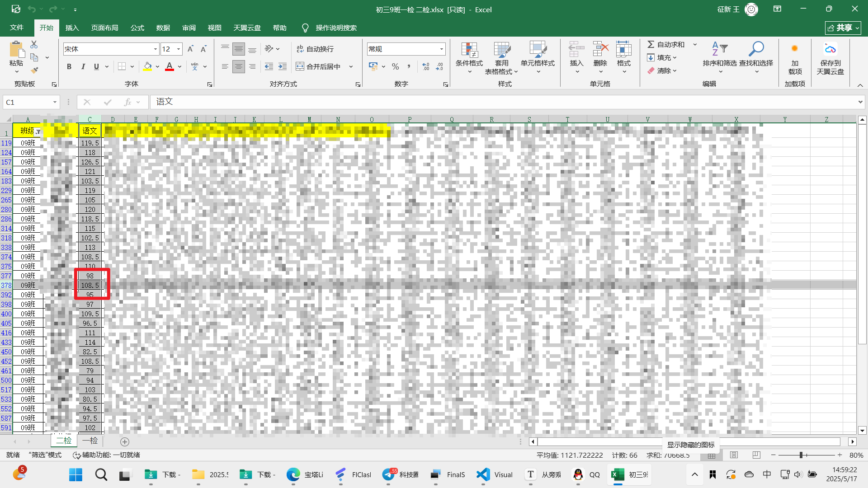Click Merge and Center button
The height and width of the screenshot is (488, 868).
(318, 66)
